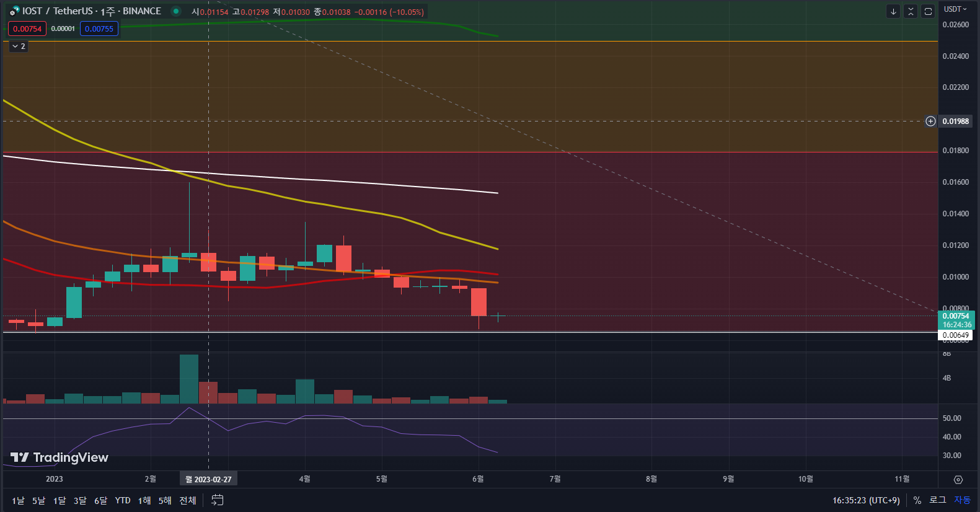The height and width of the screenshot is (512, 980).
Task: Click the green market status dot
Action: click(176, 11)
